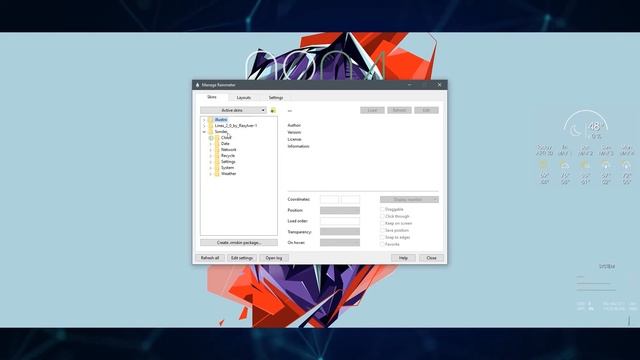This screenshot has width=640, height=360.
Task: Click the Today forecast sun icon
Action: [544, 164]
